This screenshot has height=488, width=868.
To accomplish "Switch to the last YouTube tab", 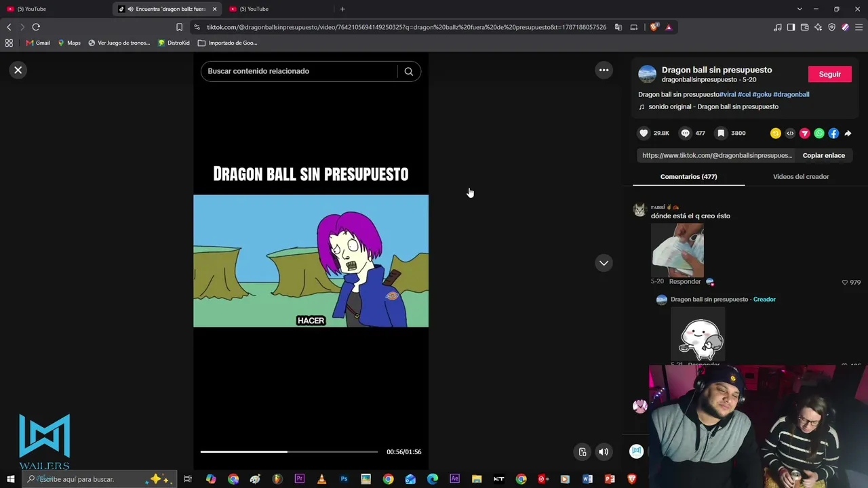I will (x=278, y=9).
